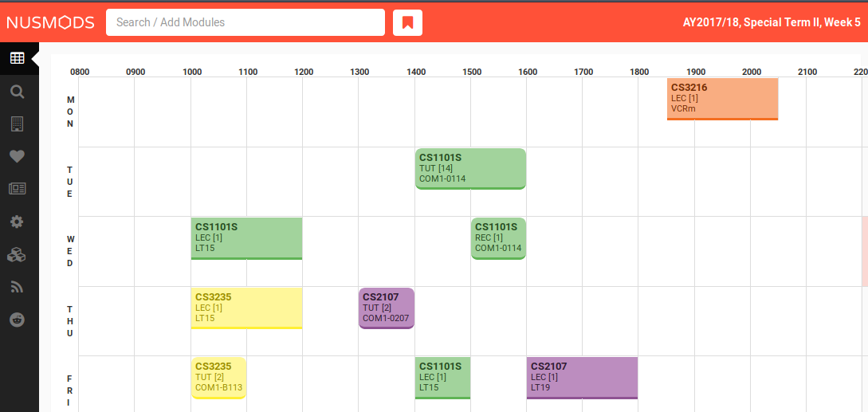Click the heart icon in sidebar
The width and height of the screenshot is (868, 412).
point(18,156)
